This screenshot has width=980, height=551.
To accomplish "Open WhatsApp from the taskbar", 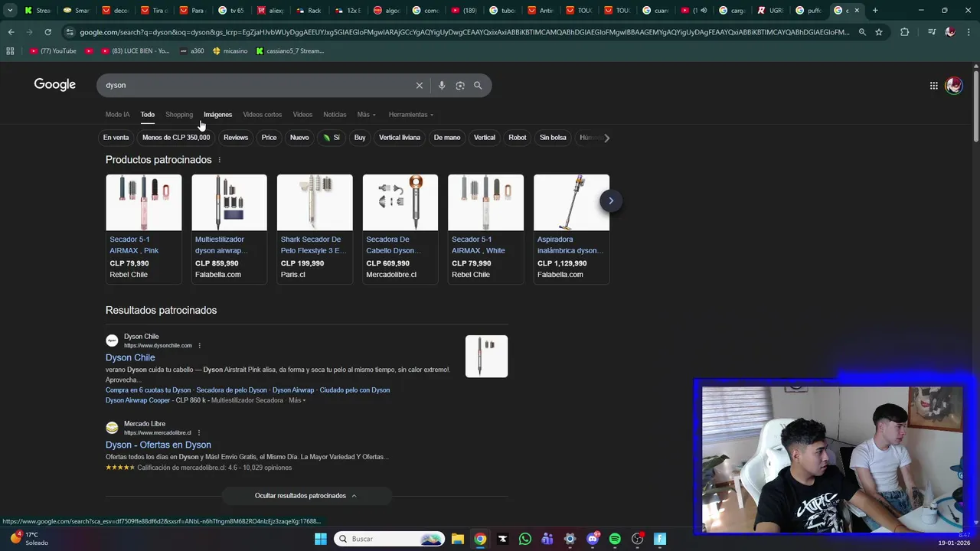I will click(524, 539).
